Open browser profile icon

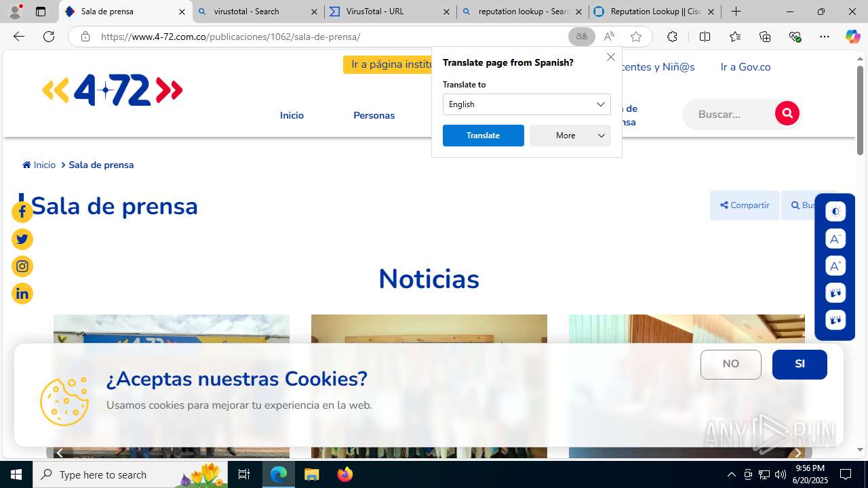point(15,12)
